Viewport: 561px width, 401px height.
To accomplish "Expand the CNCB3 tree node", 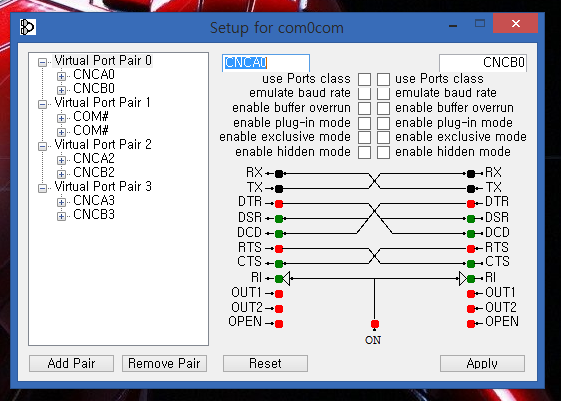I will (61, 216).
